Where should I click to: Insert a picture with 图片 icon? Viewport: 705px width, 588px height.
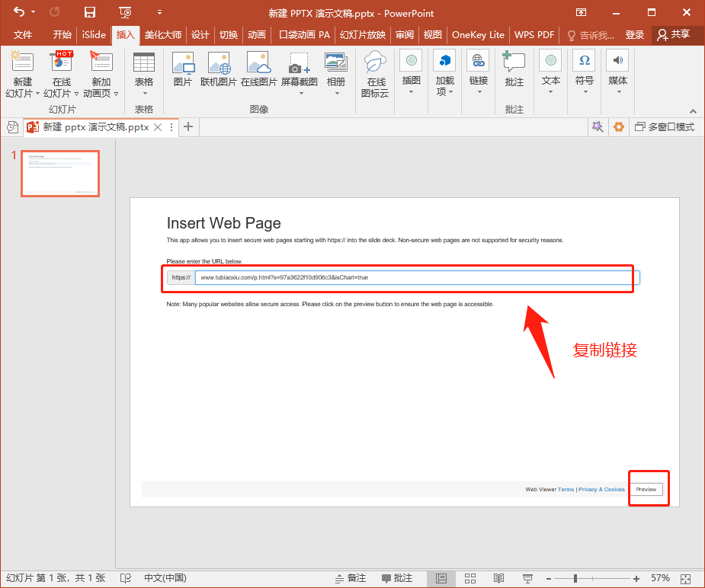click(183, 63)
